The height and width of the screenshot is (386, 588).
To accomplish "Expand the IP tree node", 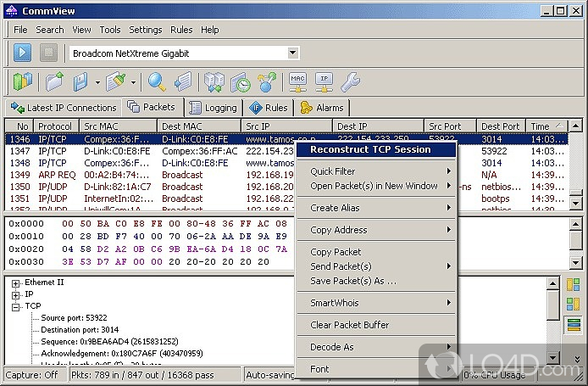I will pyautogui.click(x=16, y=294).
